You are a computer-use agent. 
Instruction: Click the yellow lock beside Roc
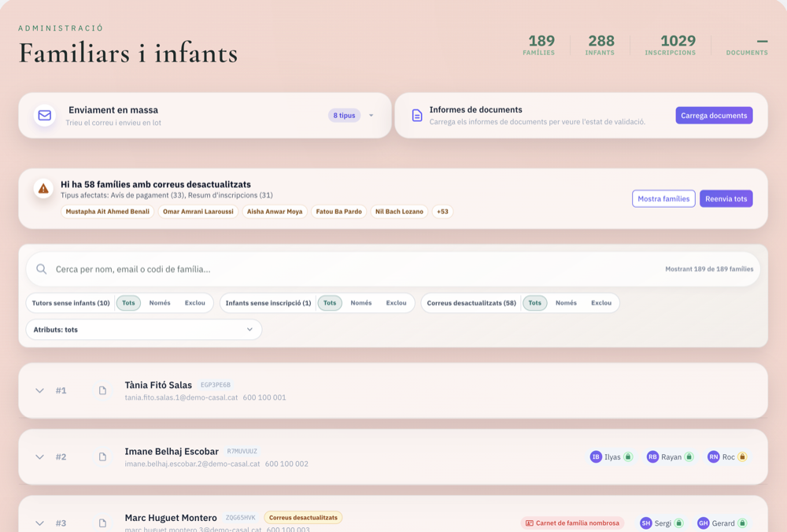pos(741,456)
